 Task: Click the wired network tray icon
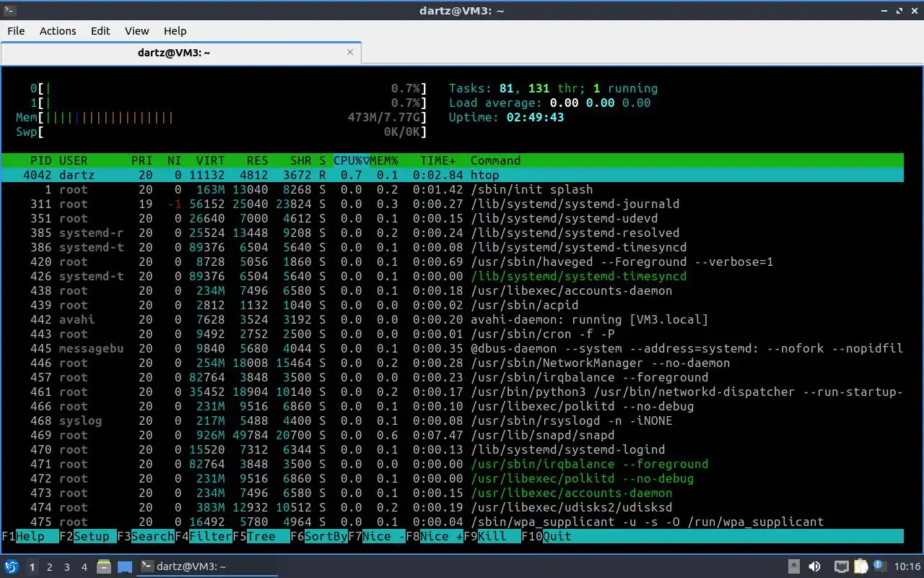pyautogui.click(x=841, y=566)
